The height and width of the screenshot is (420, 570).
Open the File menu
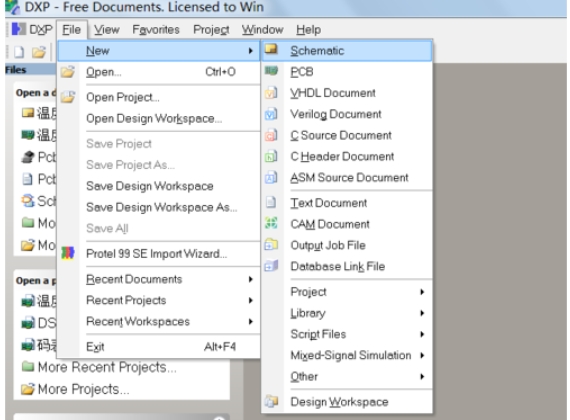(72, 29)
